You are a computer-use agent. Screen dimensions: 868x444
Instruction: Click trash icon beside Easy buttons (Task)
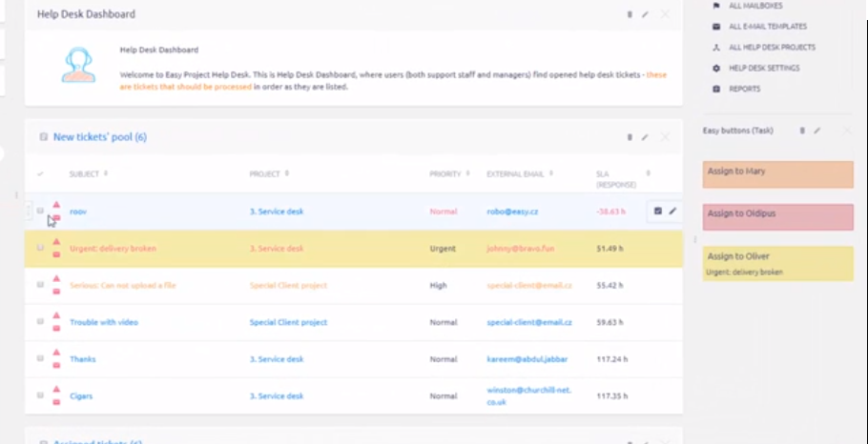point(802,131)
